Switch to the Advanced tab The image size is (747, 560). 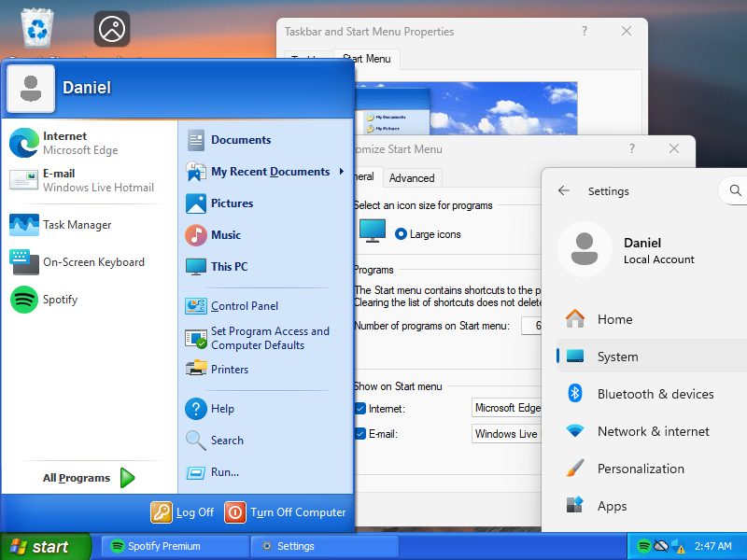[x=412, y=178]
